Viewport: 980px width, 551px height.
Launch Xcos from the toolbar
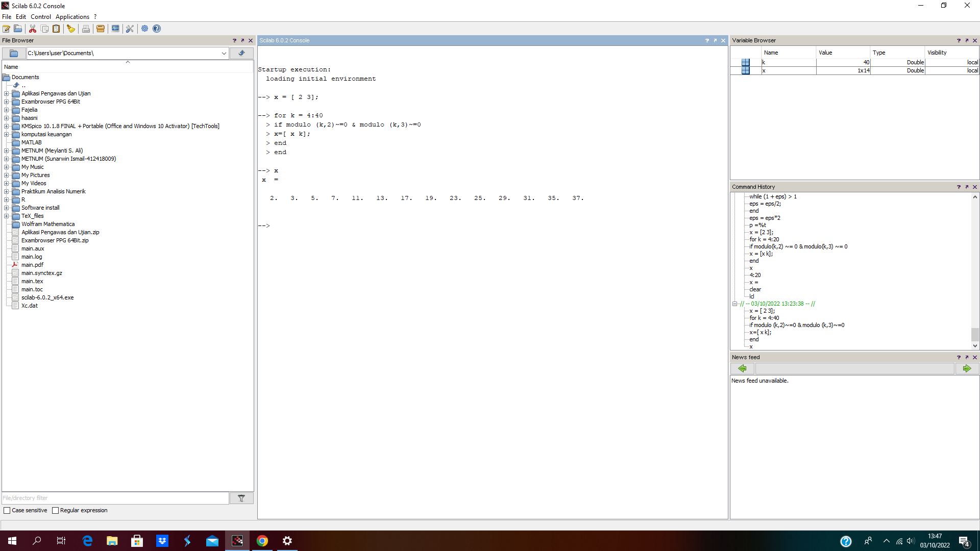click(x=115, y=29)
